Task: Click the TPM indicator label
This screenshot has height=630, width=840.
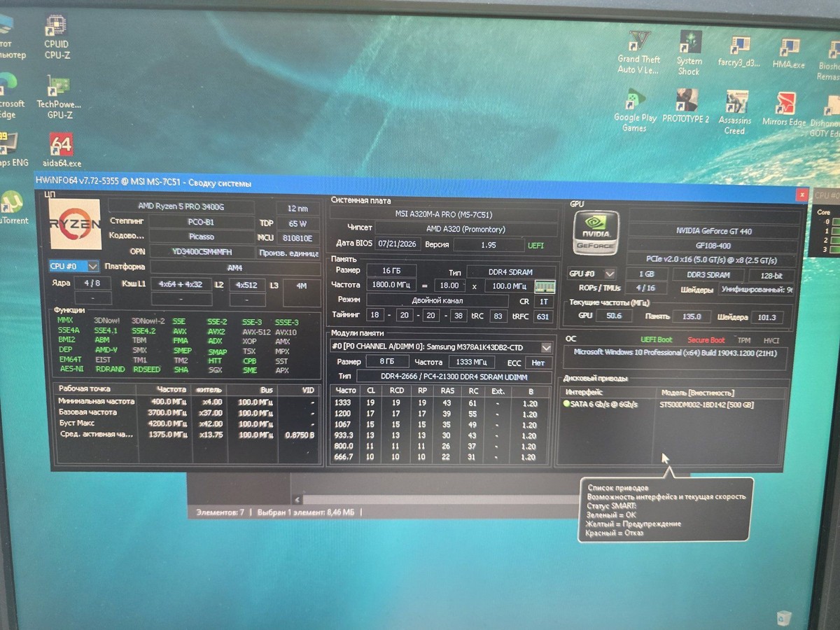Action: click(x=743, y=340)
